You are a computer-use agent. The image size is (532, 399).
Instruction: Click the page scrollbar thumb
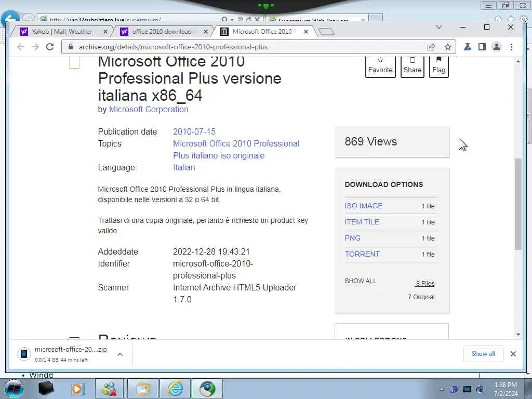518,204
